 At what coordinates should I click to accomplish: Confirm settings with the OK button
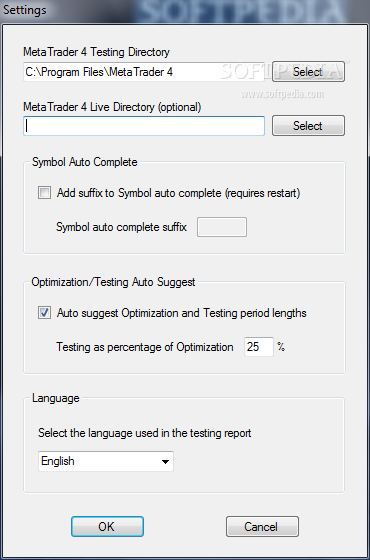[107, 526]
